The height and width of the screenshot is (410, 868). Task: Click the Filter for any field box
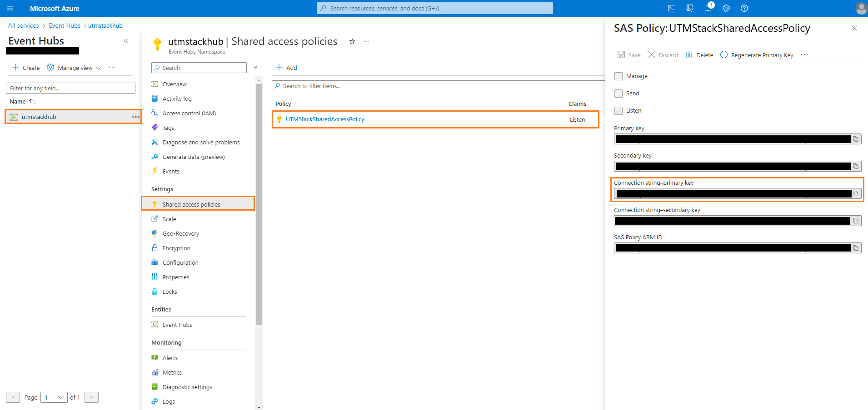coord(70,88)
